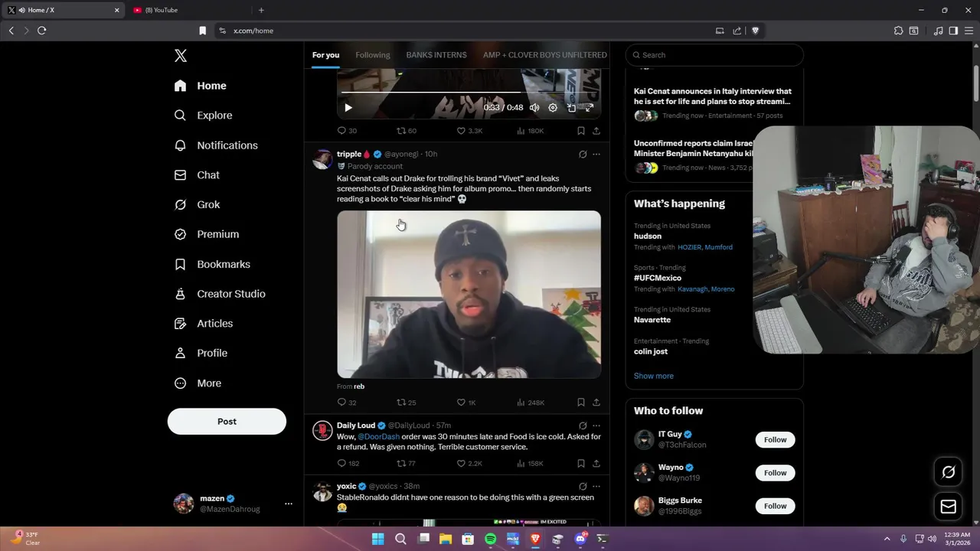Reload the browser page

pos(41,31)
